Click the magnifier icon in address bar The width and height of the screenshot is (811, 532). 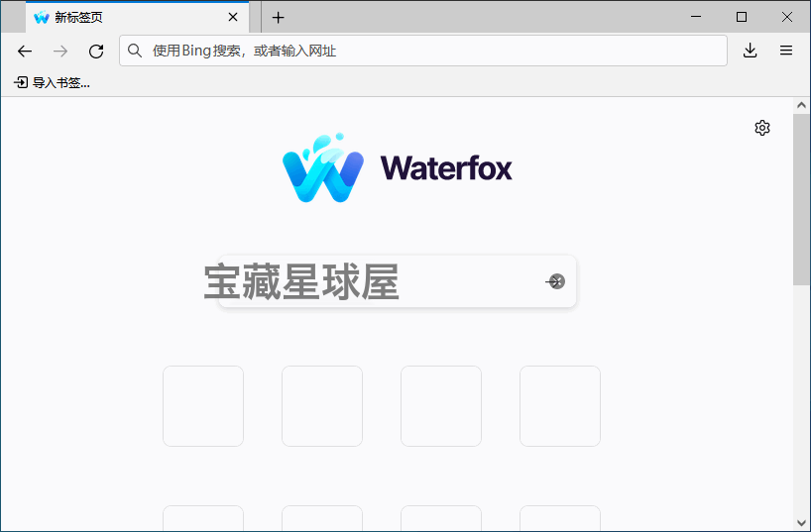click(135, 51)
